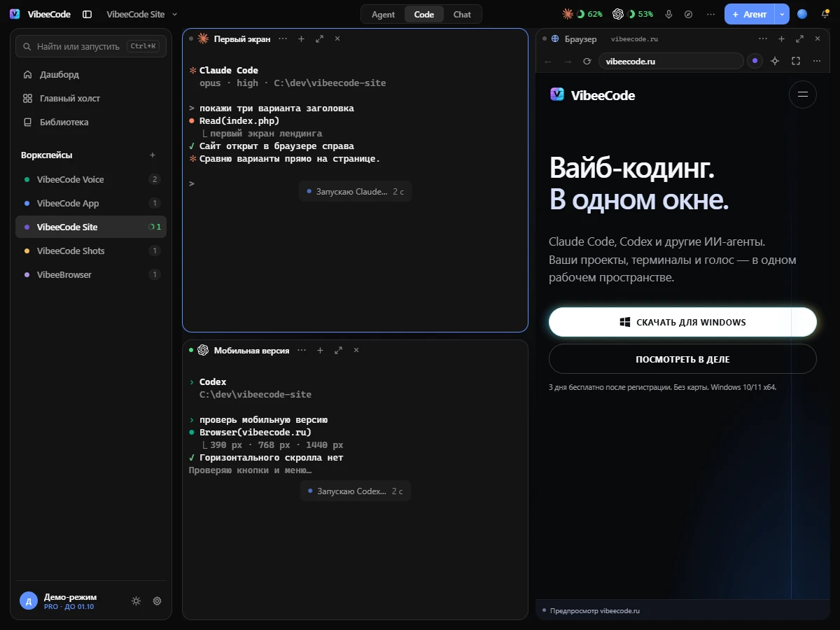Add a workspace with Воркспейсы plus icon

click(153, 155)
